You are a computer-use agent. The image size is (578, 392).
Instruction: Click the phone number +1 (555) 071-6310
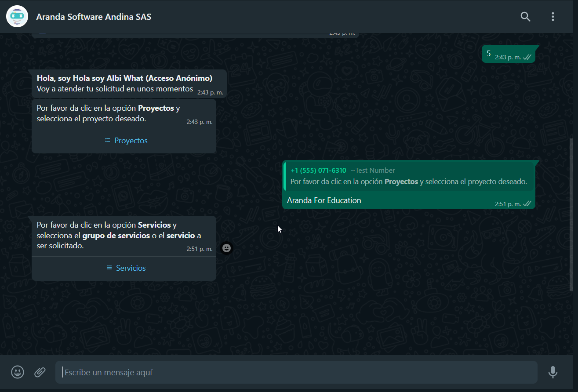[x=318, y=171]
